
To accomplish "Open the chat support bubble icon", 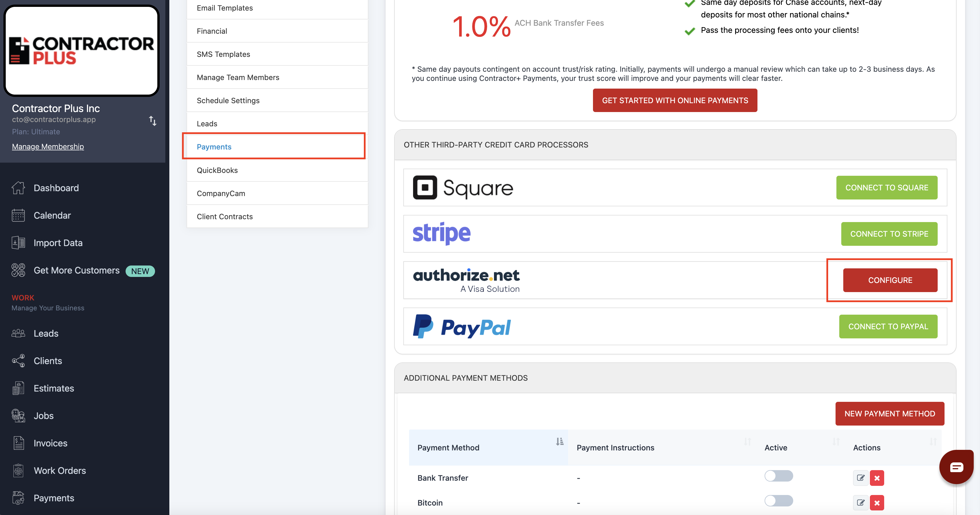I will (x=956, y=467).
